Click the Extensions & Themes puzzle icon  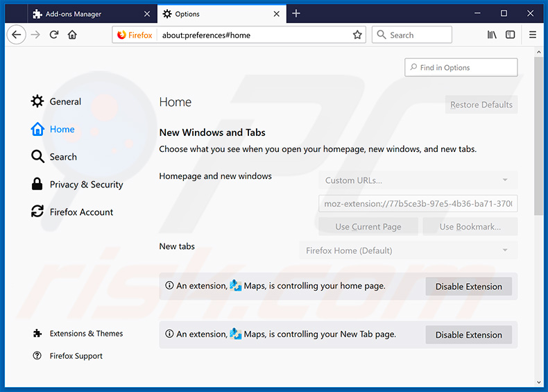click(37, 334)
